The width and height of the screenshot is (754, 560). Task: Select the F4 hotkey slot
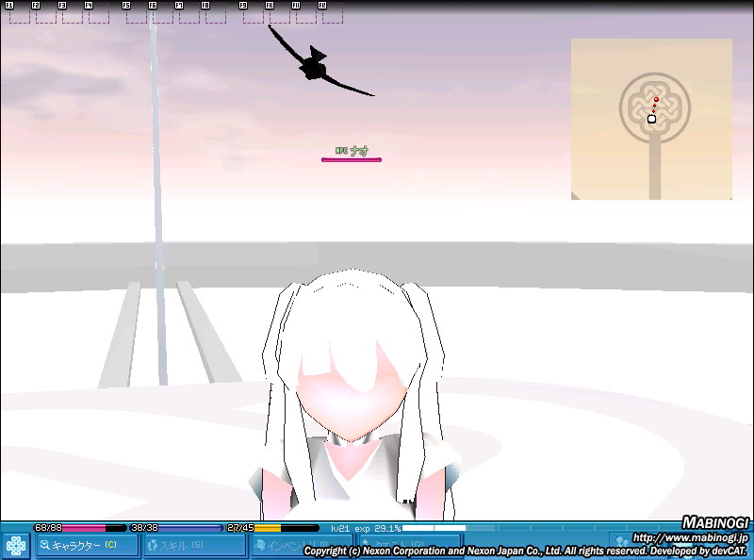pyautogui.click(x=99, y=13)
